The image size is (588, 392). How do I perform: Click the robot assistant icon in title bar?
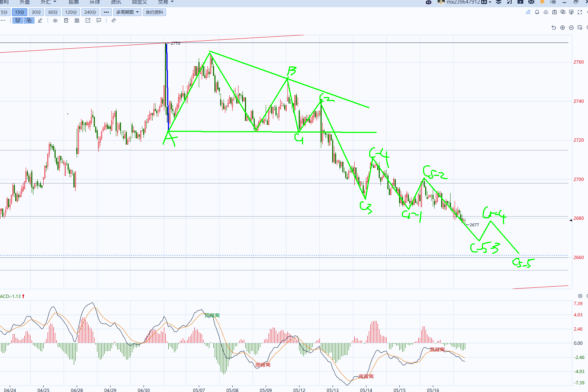(x=429, y=2)
